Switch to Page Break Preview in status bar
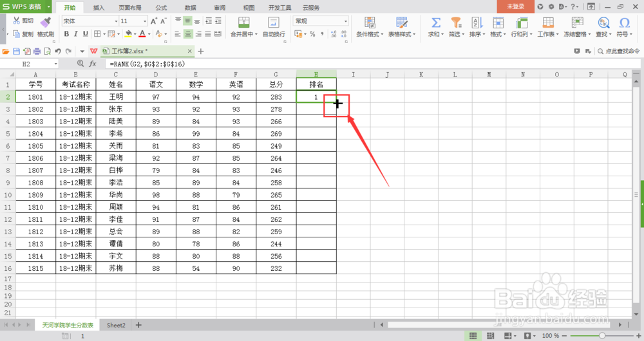Viewport: 644px width, 341px height. click(x=490, y=336)
